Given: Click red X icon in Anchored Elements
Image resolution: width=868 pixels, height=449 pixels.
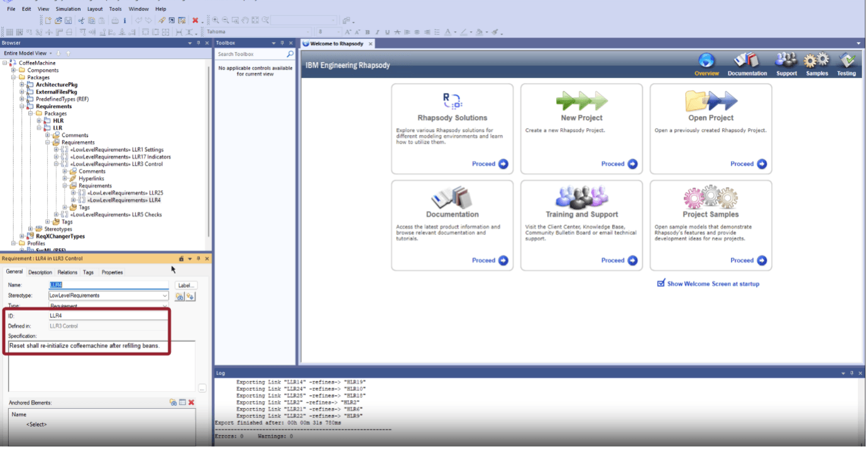Looking at the screenshot, I should click(191, 403).
